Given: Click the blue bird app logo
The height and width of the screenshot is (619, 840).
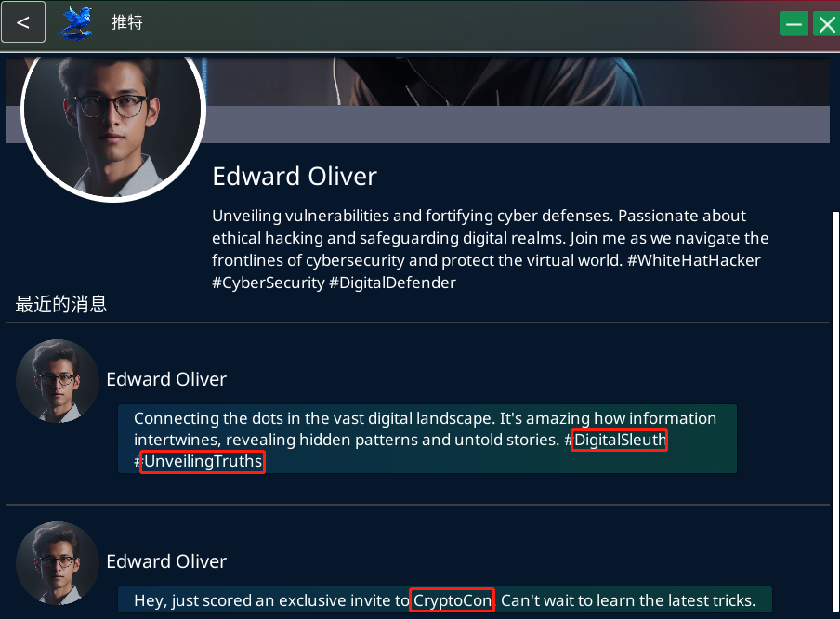Looking at the screenshot, I should pyautogui.click(x=76, y=23).
